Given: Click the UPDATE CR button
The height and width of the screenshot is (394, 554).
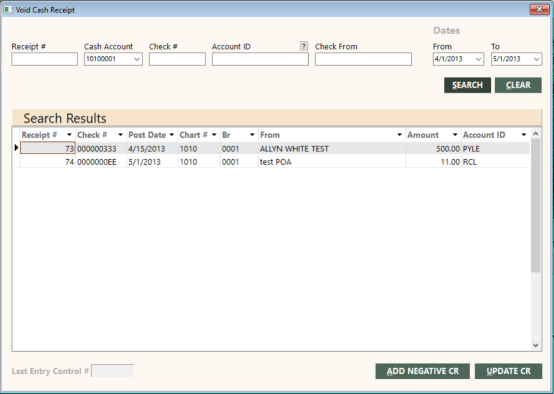Looking at the screenshot, I should coord(508,371).
